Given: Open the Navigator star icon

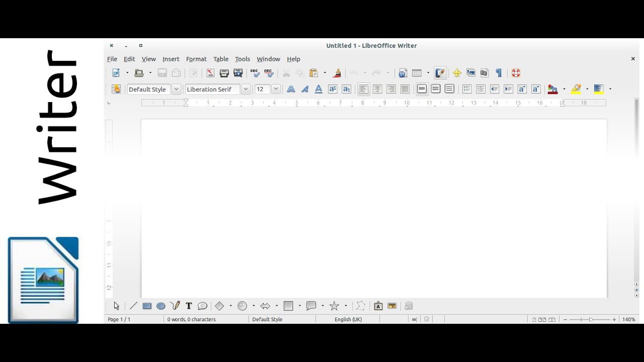Looking at the screenshot, I should click(x=457, y=73).
